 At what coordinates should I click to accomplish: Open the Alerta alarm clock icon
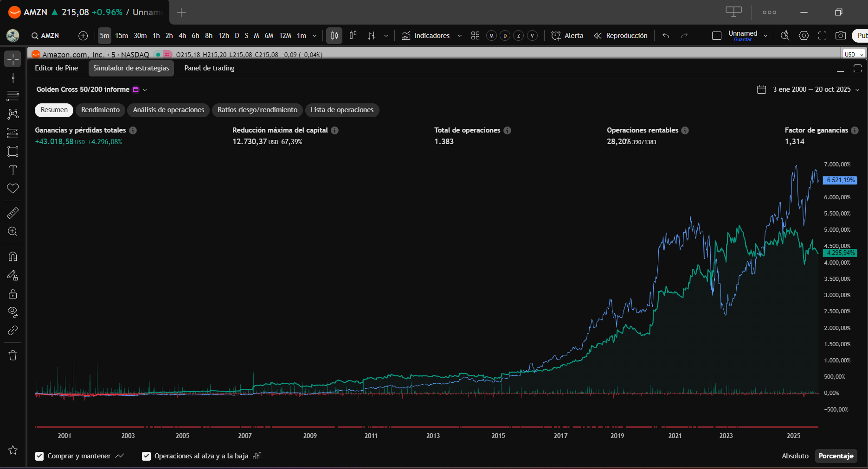click(x=555, y=36)
